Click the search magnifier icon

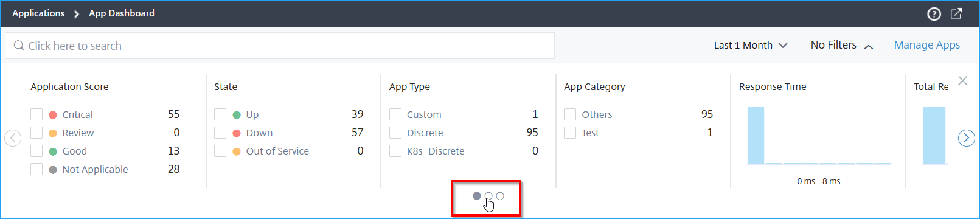pos(19,46)
